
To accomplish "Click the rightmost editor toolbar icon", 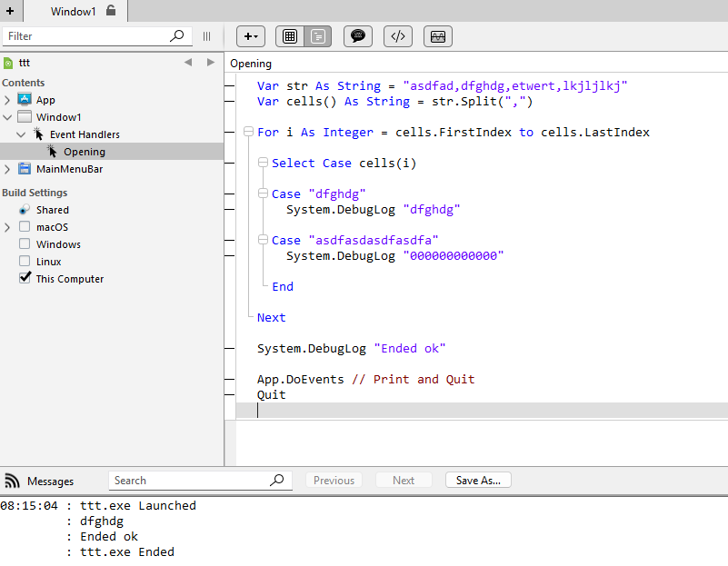I will point(437,36).
